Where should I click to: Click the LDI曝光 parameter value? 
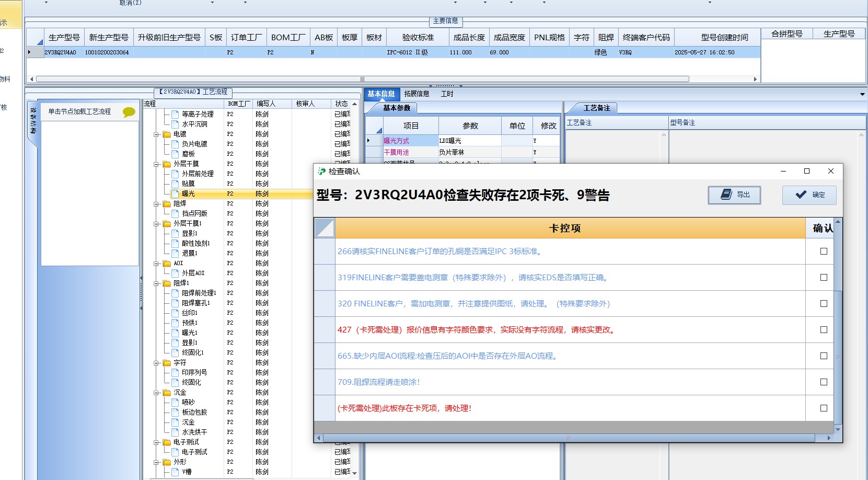click(470, 141)
